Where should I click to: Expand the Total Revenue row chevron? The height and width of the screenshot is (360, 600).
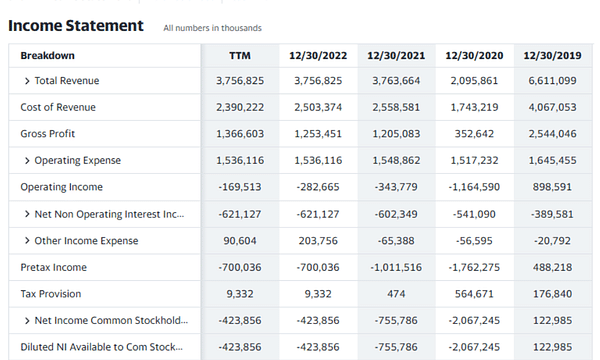tap(27, 81)
